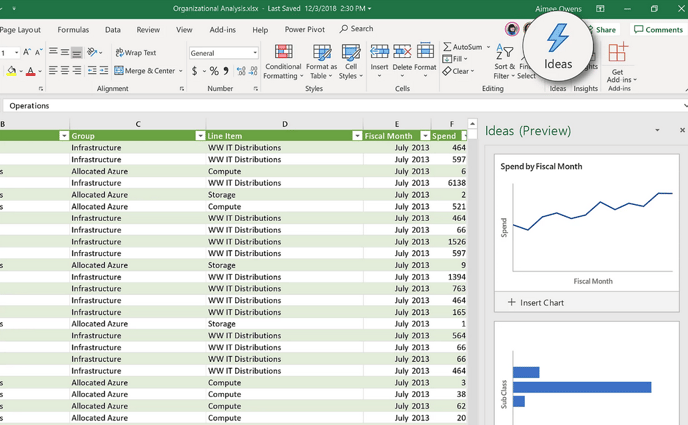The width and height of the screenshot is (688, 425).
Task: Open Format as Table
Action: [322, 62]
